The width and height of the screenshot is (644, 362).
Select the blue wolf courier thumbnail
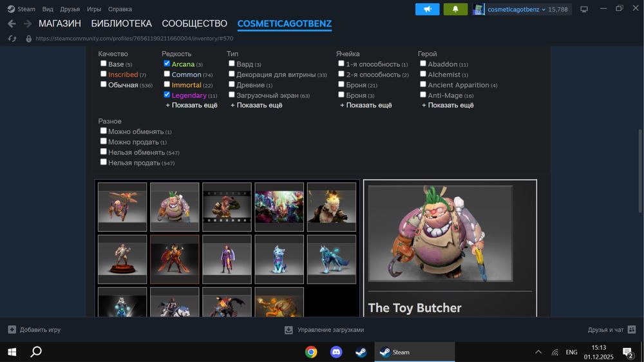tap(332, 260)
